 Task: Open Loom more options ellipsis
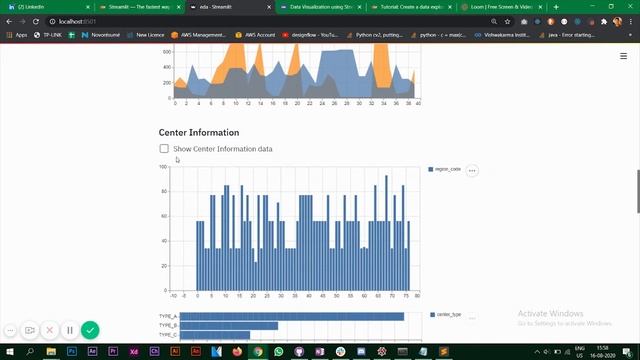[x=10, y=330]
